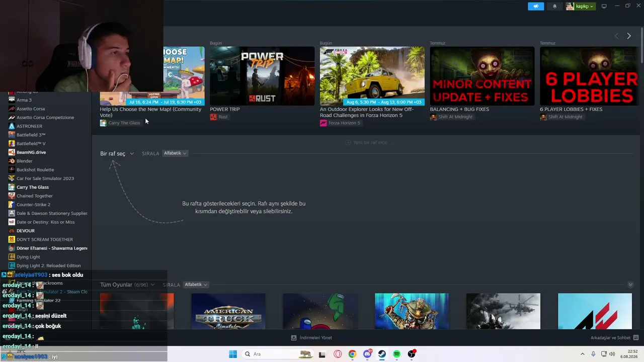
Task: Select Car For Sale Simulator 2023
Action: coord(45,178)
